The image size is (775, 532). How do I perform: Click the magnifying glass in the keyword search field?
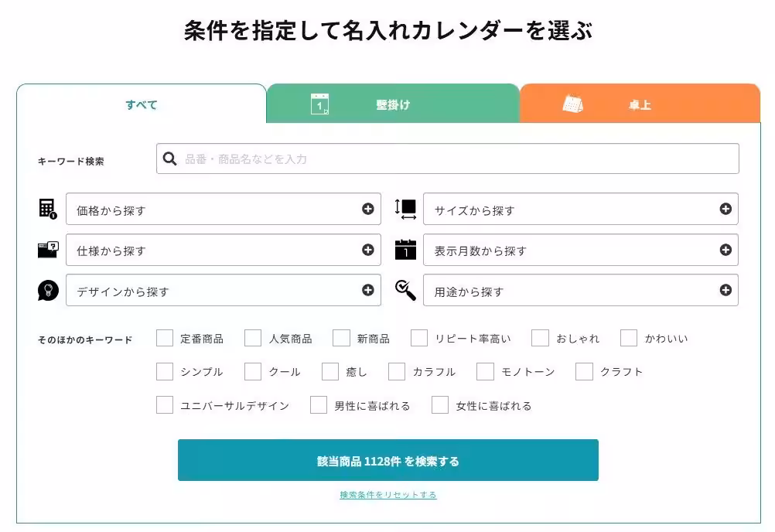tap(170, 159)
